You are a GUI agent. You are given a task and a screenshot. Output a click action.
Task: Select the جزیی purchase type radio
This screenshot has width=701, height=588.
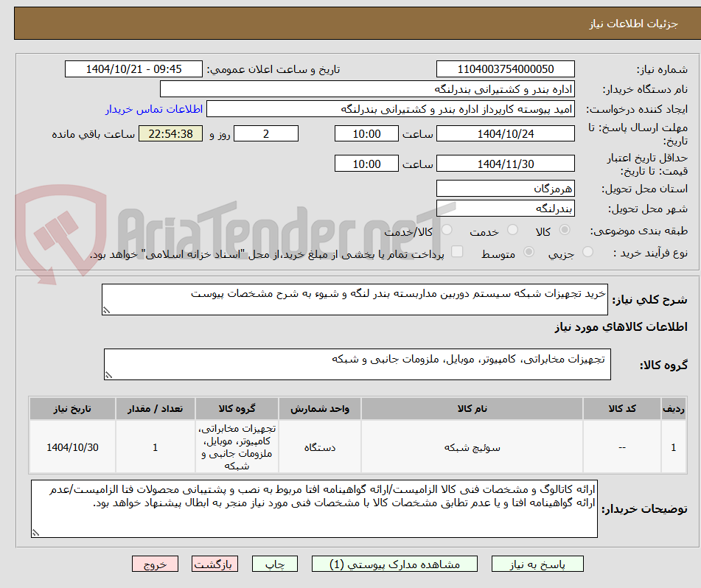click(x=588, y=252)
